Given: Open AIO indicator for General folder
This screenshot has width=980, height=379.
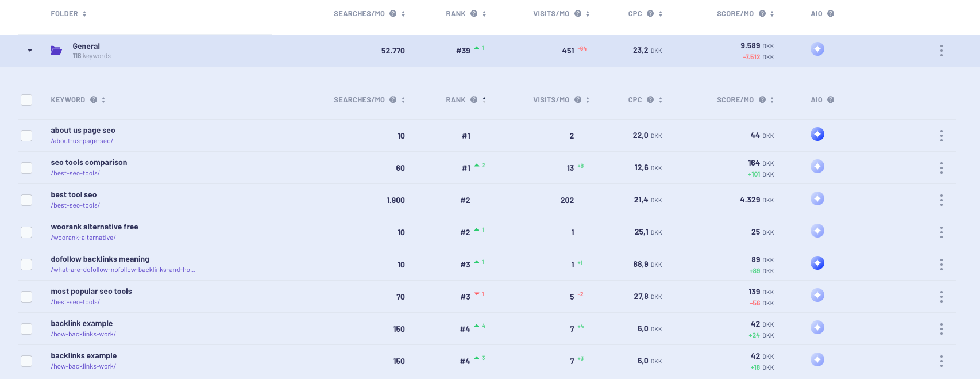Looking at the screenshot, I should click(817, 49).
